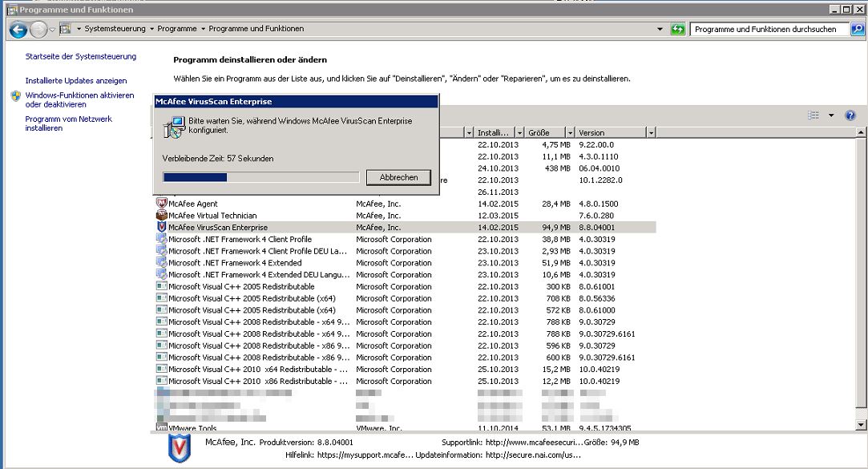Select .NET Framework 4 Extended DEU Langu... entry
868x469 pixels.
[x=406, y=275]
